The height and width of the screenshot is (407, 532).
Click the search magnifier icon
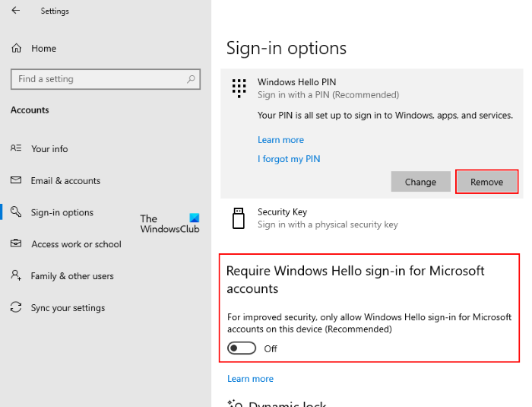[x=191, y=79]
